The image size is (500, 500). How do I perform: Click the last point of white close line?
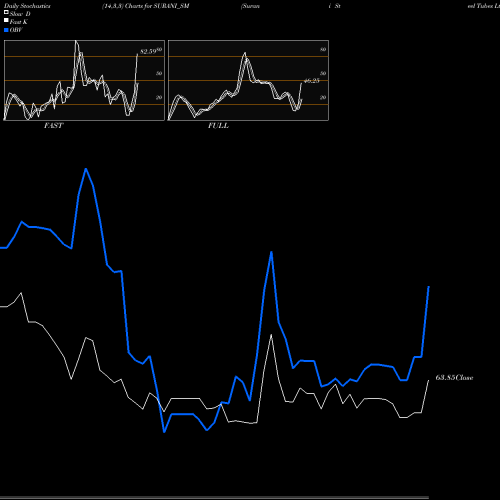[x=429, y=380]
